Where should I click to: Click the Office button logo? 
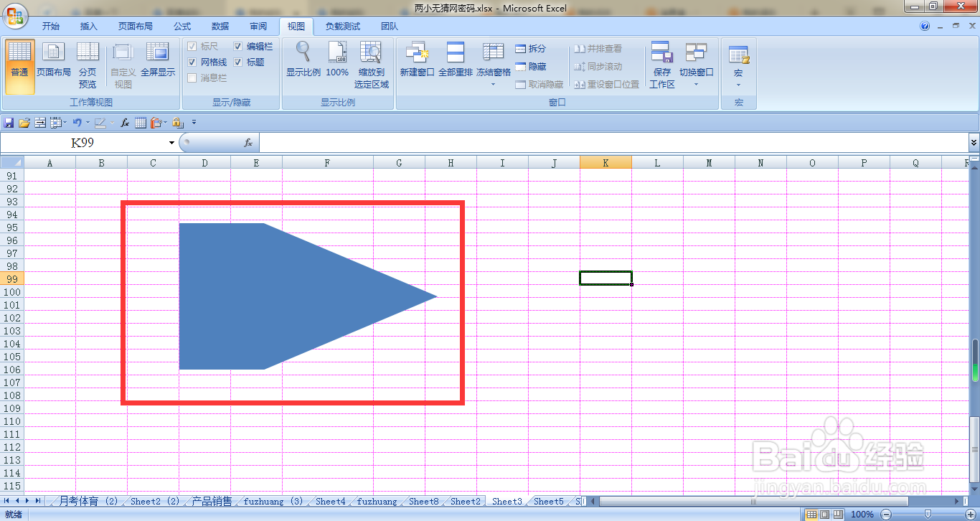pyautogui.click(x=15, y=15)
